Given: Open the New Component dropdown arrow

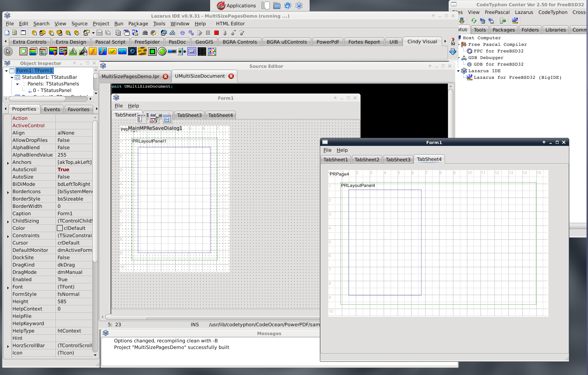Looking at the screenshot, I should click(x=93, y=33).
